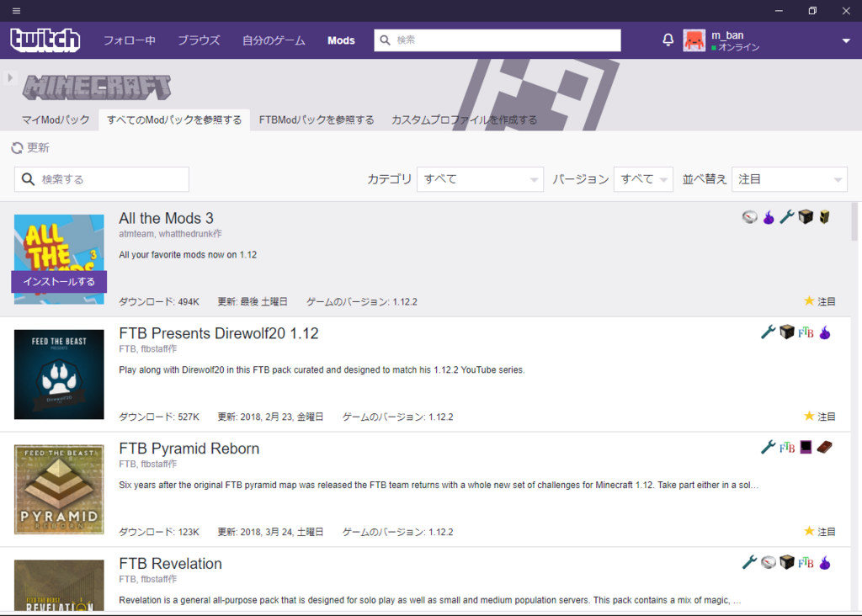This screenshot has width=862, height=616.
Task: Click black cube icon on FTB Revelation
Action: (787, 562)
